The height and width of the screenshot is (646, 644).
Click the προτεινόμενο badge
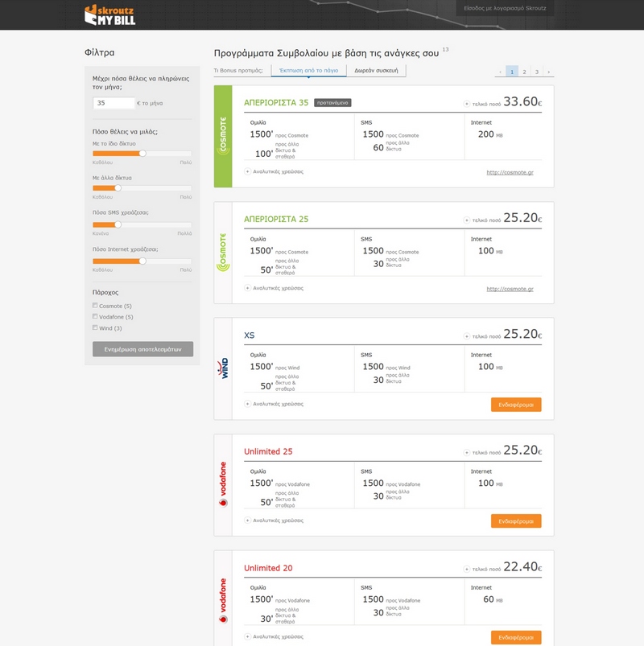tap(332, 103)
